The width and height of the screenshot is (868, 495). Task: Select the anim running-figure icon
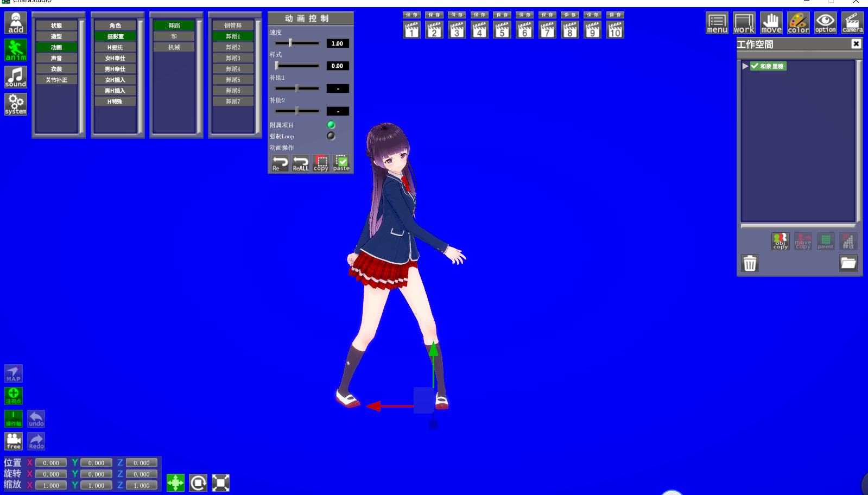(16, 50)
